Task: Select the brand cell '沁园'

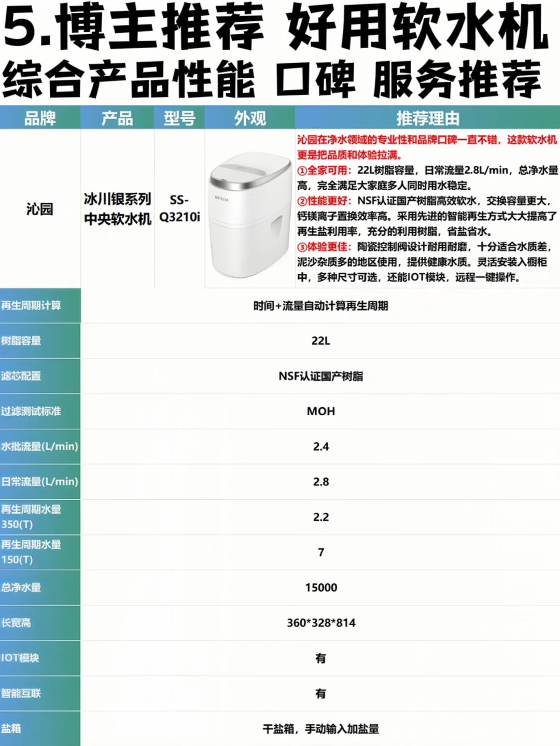Action: tap(40, 209)
